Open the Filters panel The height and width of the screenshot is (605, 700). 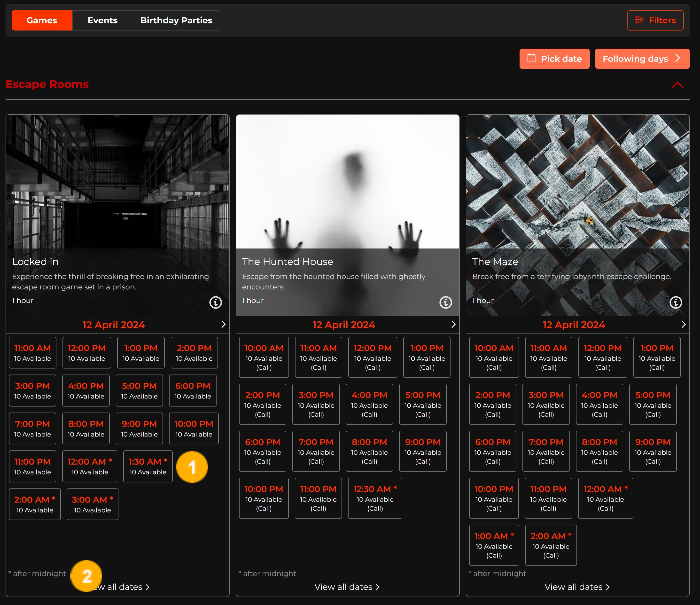point(655,20)
